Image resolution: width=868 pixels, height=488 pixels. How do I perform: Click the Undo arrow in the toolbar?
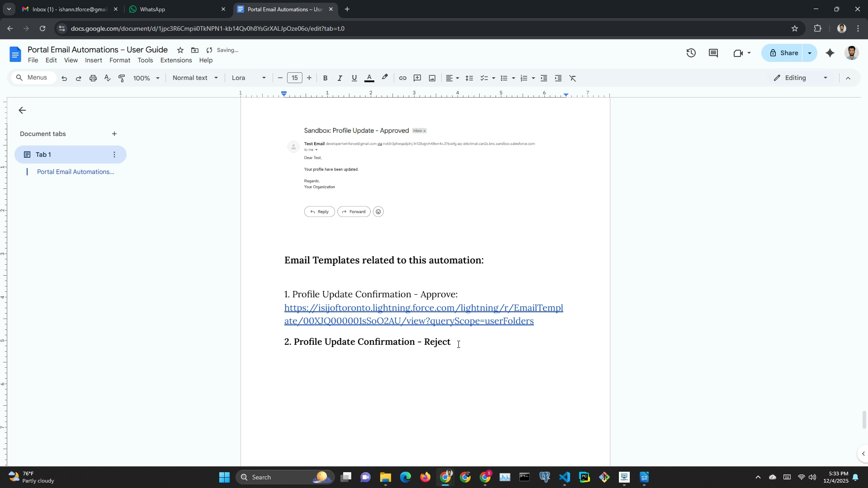(x=64, y=78)
